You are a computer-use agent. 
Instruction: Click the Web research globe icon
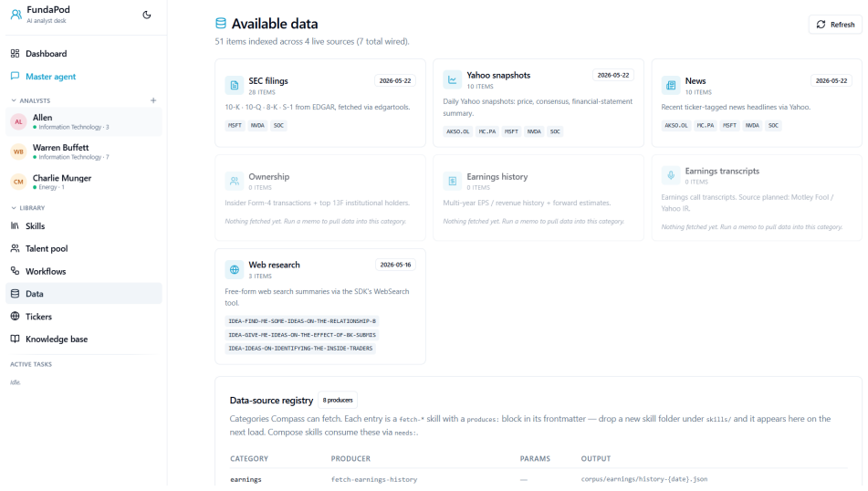tap(235, 269)
